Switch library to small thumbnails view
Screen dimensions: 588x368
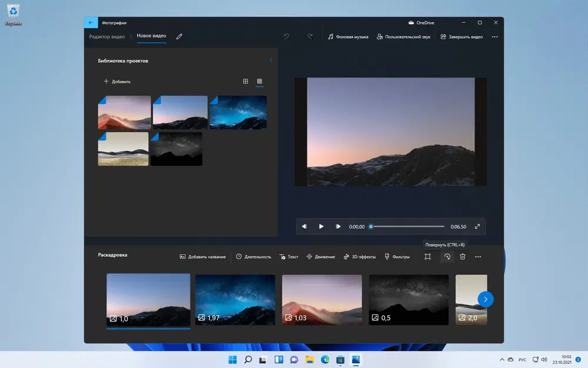tap(259, 81)
